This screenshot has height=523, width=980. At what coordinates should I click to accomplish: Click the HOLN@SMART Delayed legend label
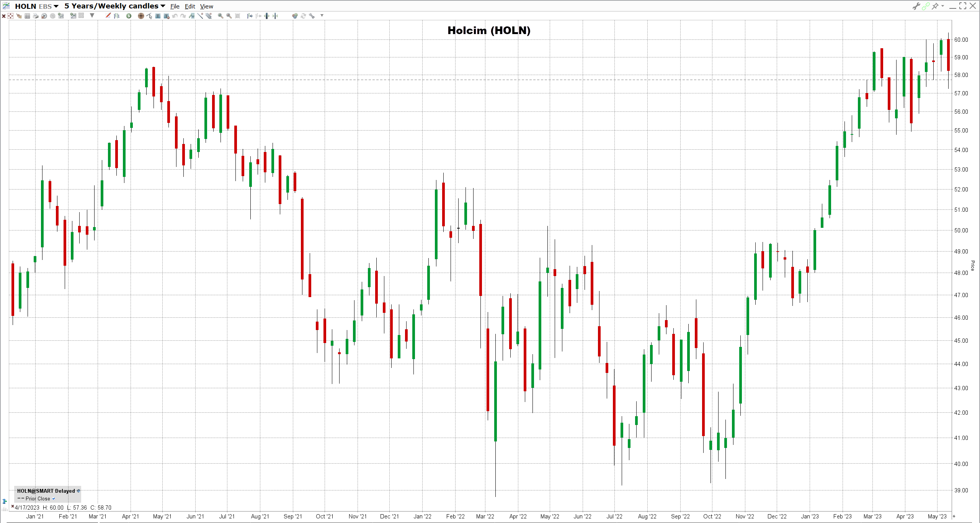click(x=46, y=491)
